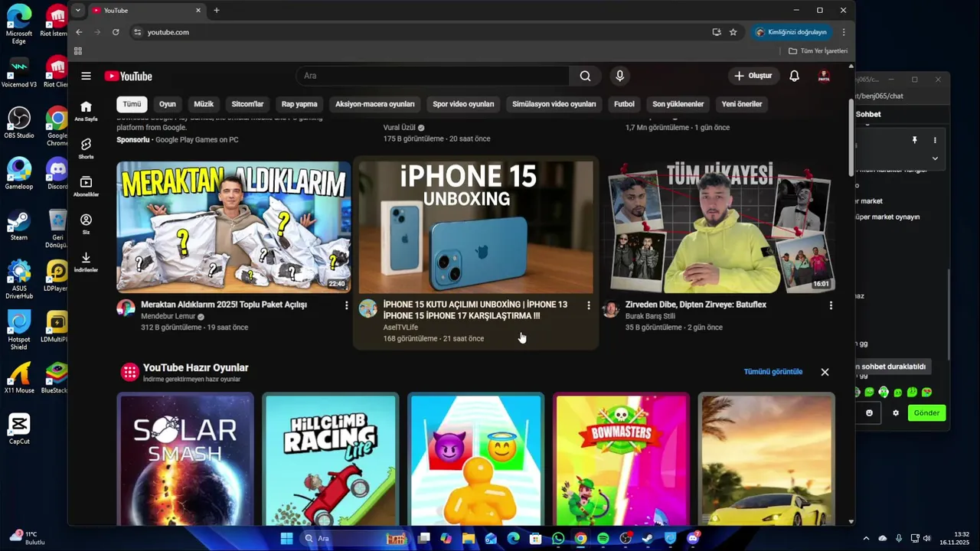Open Chrome's three-dot menu
Image resolution: width=980 pixels, height=551 pixels.
click(844, 32)
